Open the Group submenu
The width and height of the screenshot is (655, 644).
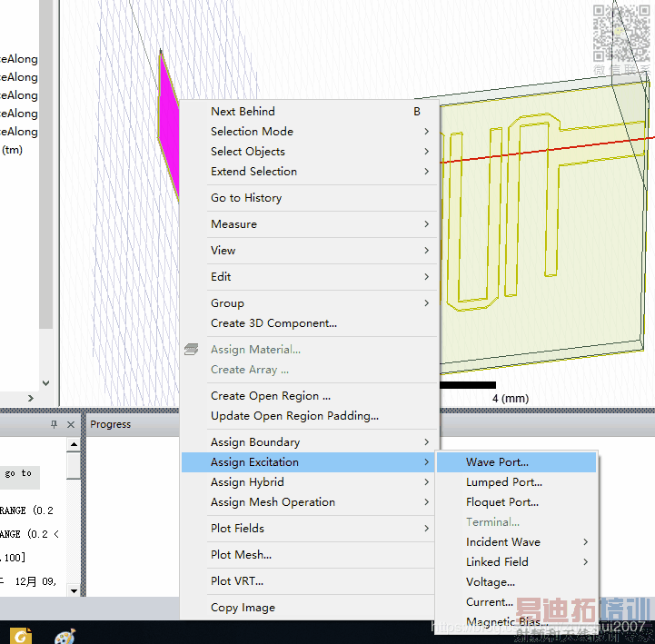pyautogui.click(x=309, y=303)
